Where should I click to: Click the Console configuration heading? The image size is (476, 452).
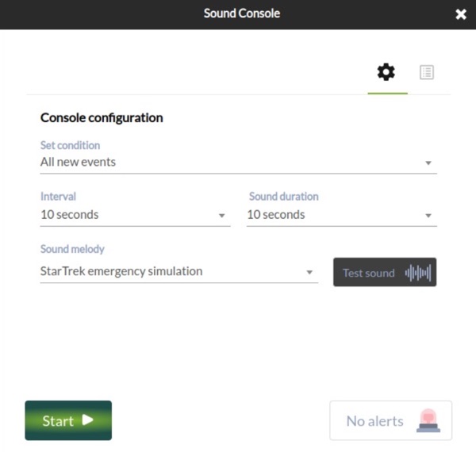(x=102, y=118)
